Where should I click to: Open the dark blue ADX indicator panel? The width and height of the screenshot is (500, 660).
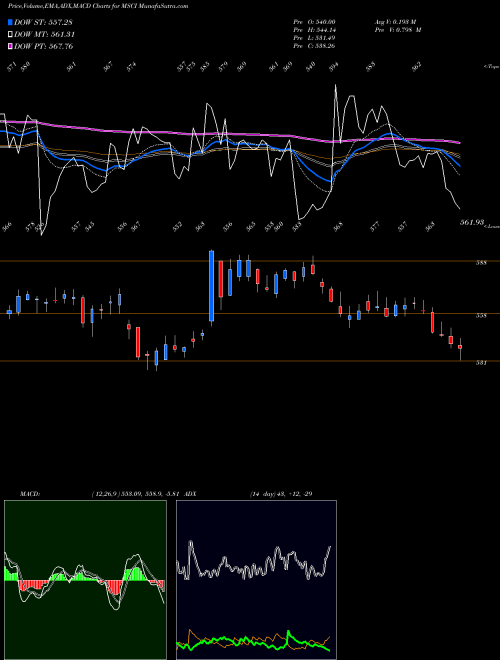pos(256,580)
